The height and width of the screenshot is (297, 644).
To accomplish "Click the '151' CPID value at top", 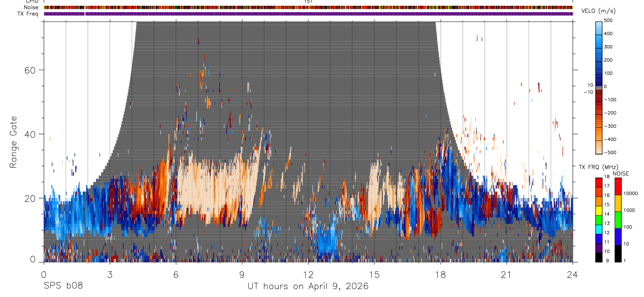I will pos(308,2).
